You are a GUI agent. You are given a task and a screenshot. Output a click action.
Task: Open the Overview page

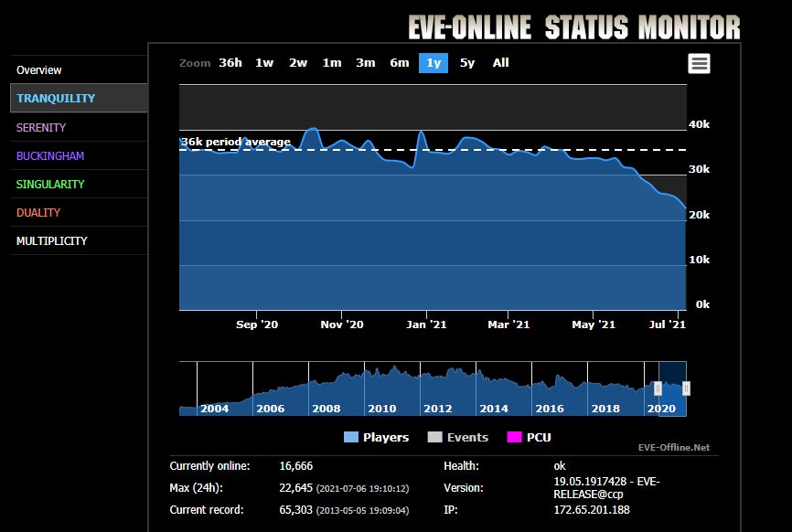[x=39, y=69]
